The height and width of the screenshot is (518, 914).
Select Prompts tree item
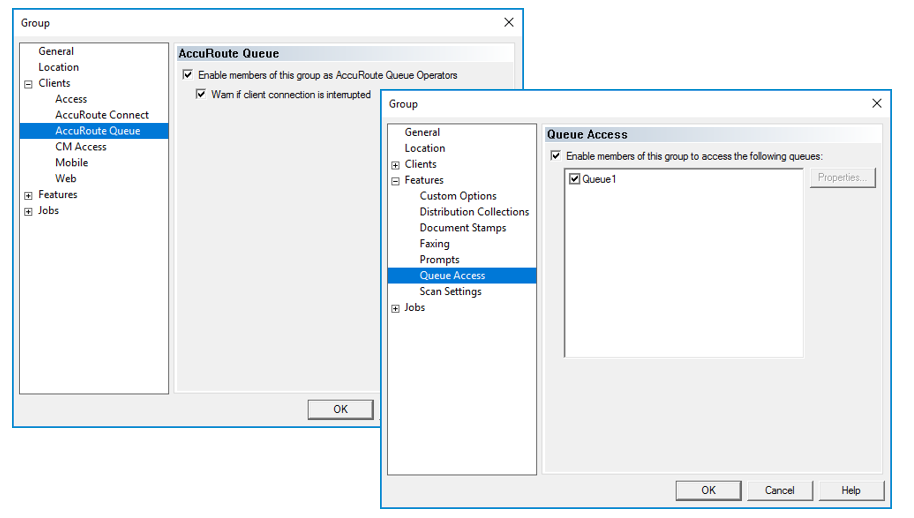click(x=440, y=259)
